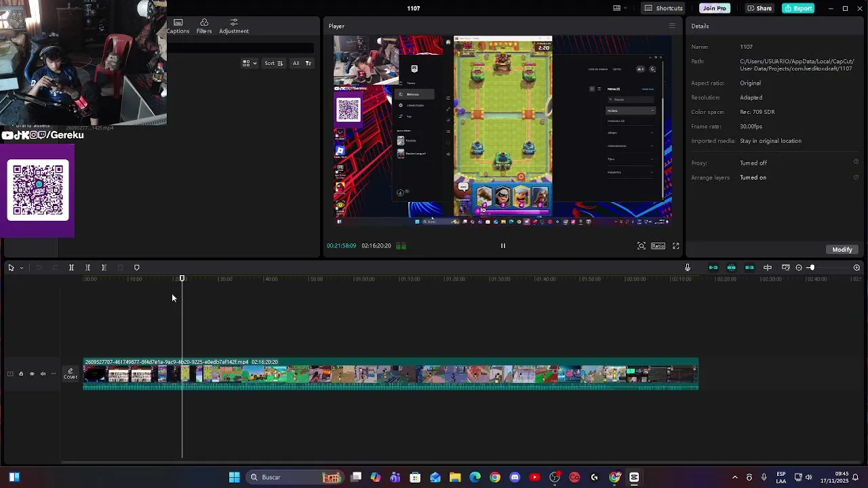Export the project
This screenshot has width=868, height=488.
pos(798,8)
